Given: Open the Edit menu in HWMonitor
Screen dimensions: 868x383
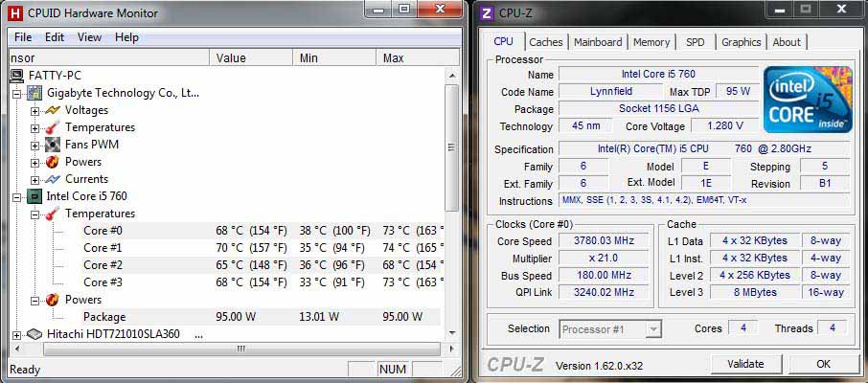Looking at the screenshot, I should click(x=55, y=37).
